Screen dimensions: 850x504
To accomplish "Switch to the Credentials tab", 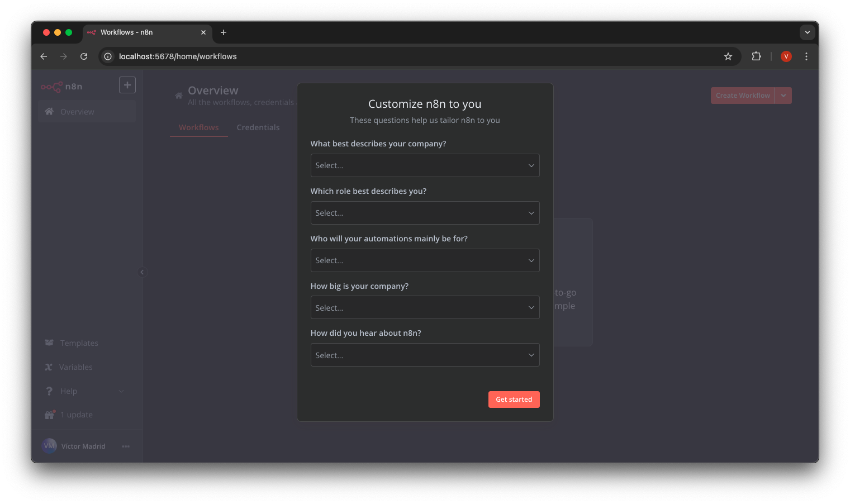I will point(258,127).
